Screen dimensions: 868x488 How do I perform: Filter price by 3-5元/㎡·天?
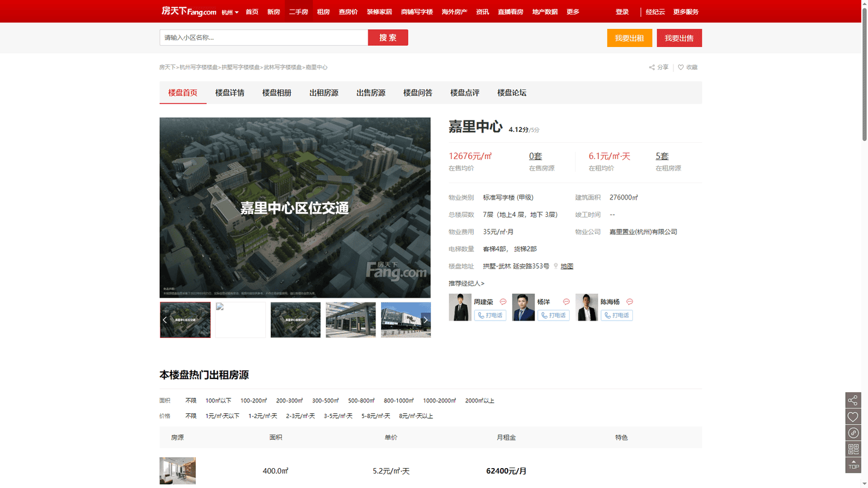coord(338,416)
